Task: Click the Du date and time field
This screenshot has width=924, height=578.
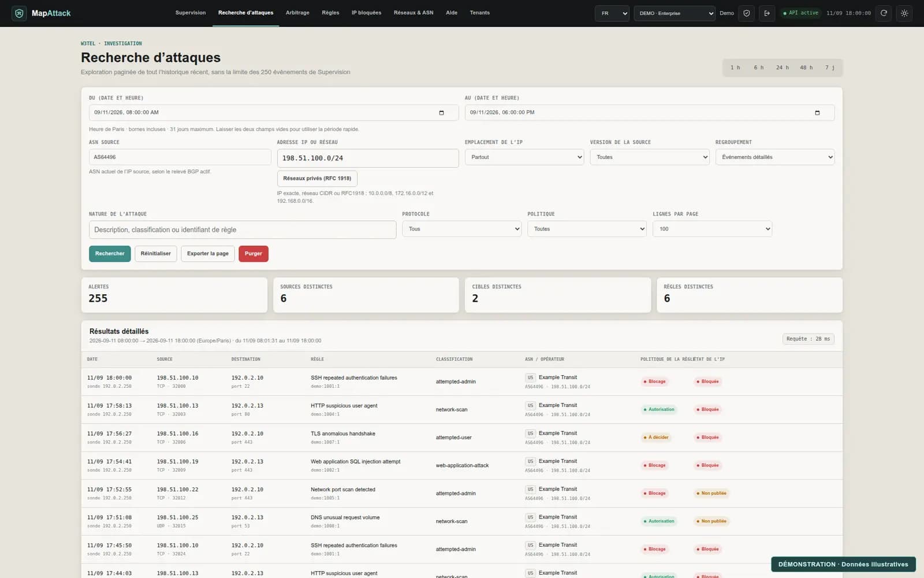Action: [274, 113]
